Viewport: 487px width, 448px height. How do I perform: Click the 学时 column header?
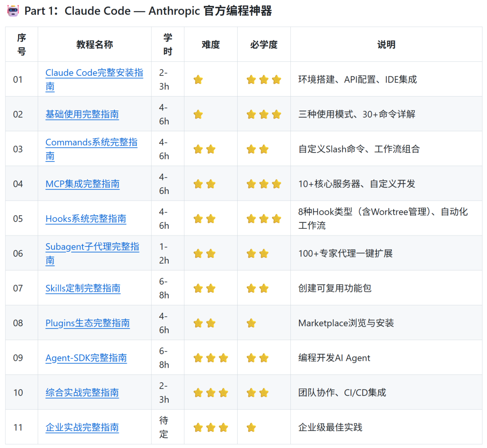click(x=168, y=44)
